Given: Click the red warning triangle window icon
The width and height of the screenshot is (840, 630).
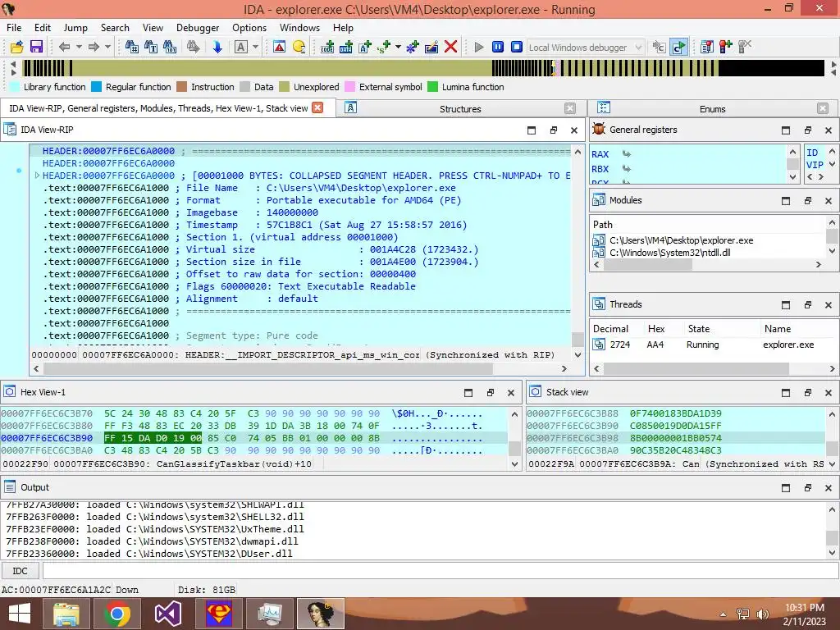Looking at the screenshot, I should point(279,47).
